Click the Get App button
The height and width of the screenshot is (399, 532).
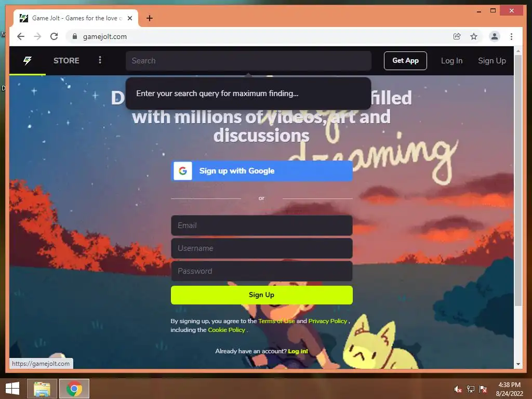tap(405, 61)
